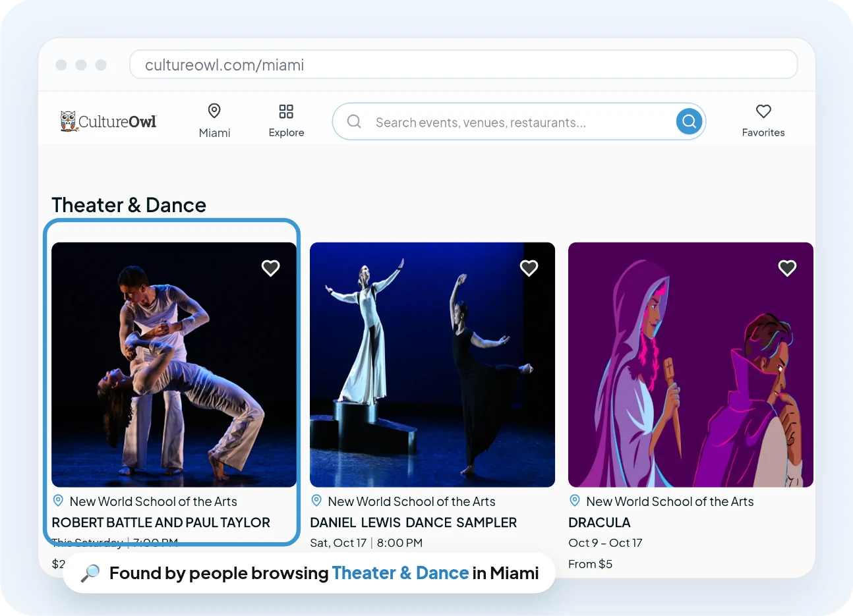Image resolution: width=853 pixels, height=616 pixels.
Task: Click location pin beside Dracula venue
Action: coord(575,501)
